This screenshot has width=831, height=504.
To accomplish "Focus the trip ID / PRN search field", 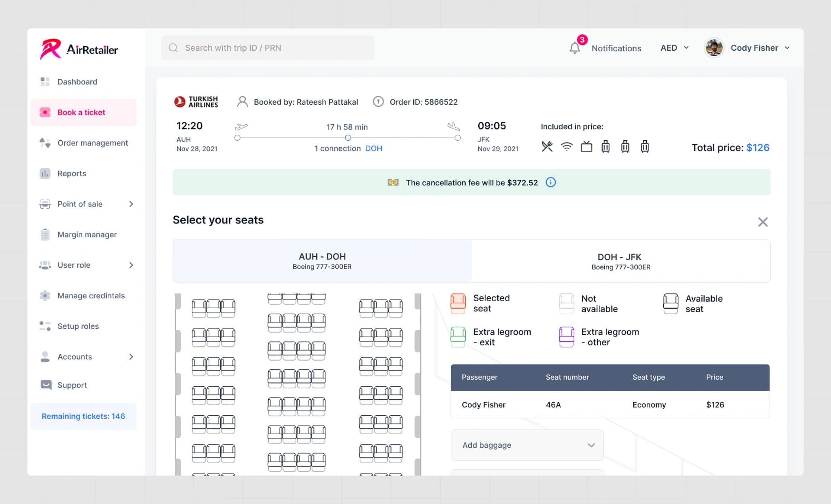I will point(268,48).
